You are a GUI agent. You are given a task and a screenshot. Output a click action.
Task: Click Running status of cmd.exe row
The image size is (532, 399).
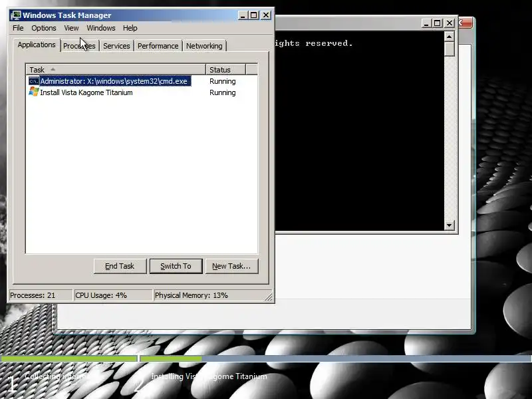click(223, 81)
